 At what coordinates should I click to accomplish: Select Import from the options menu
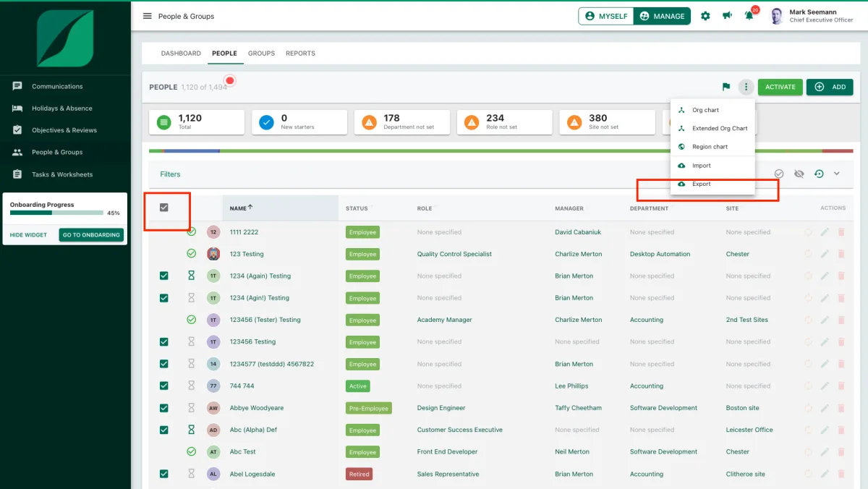(712, 166)
